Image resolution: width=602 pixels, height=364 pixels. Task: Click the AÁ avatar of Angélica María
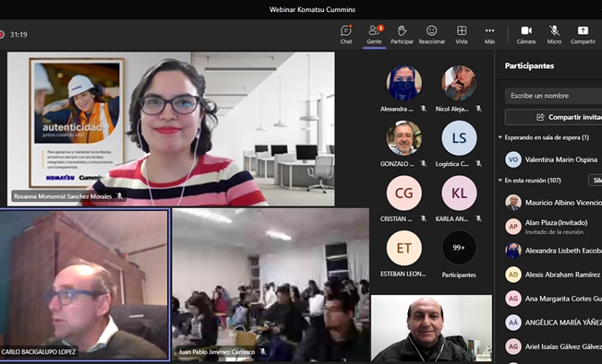click(x=513, y=323)
